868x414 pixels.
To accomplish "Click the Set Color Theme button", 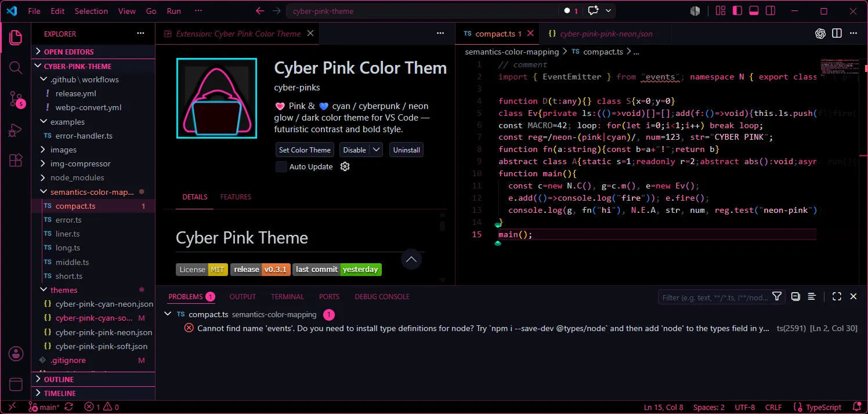I will pyautogui.click(x=305, y=150).
